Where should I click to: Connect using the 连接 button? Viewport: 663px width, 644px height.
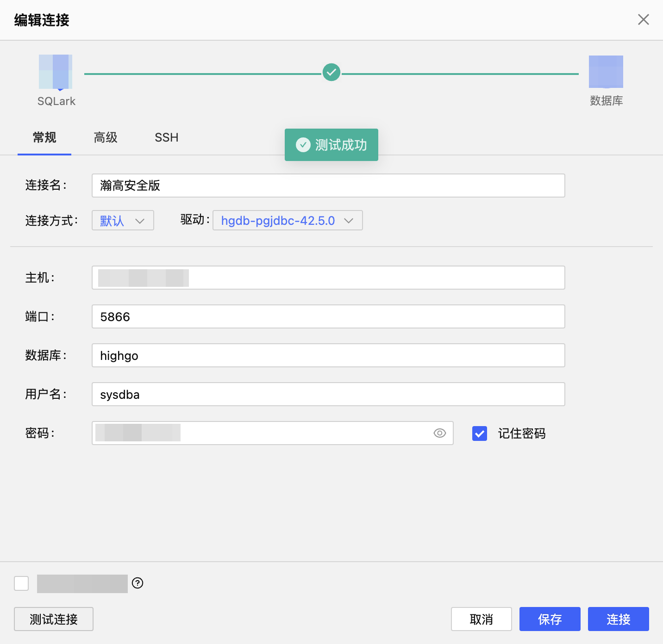click(618, 619)
